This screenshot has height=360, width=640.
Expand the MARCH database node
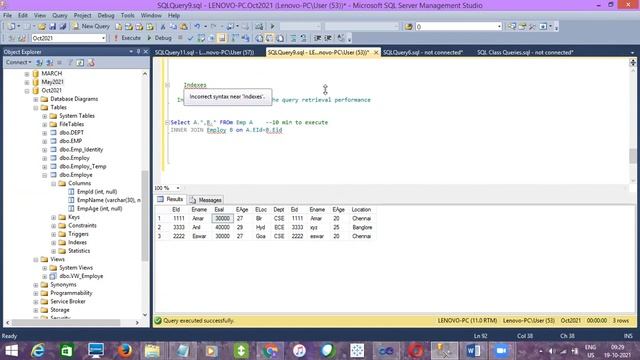[x=27, y=74]
